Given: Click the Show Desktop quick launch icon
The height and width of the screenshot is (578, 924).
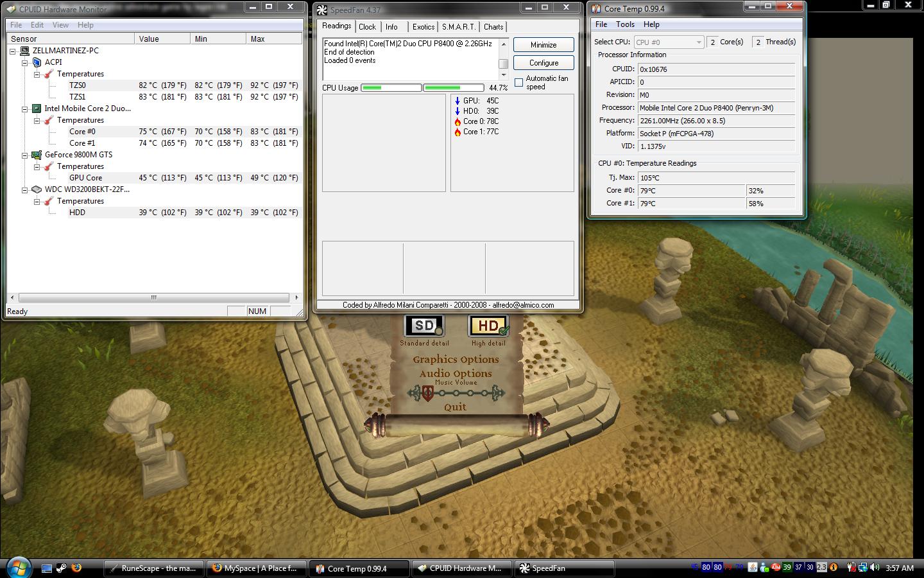Looking at the screenshot, I should [x=47, y=568].
